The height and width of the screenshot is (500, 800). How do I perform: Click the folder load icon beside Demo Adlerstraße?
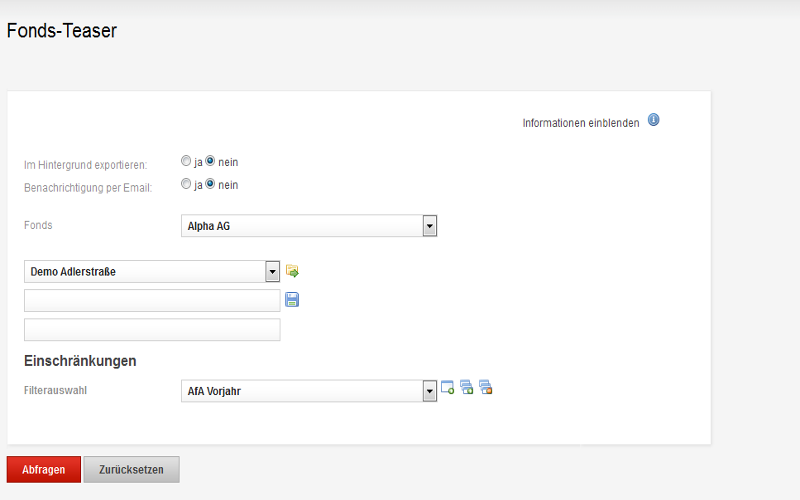[292, 271]
